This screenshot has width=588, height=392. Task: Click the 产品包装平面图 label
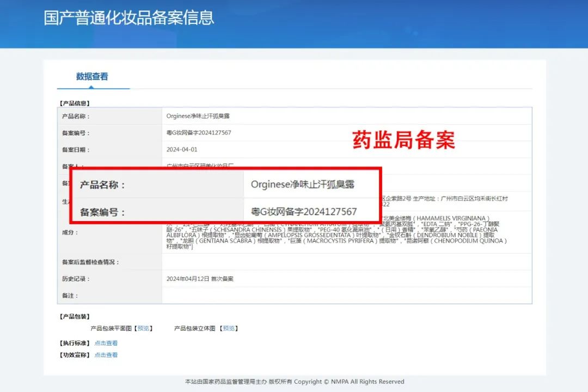[x=111, y=328]
